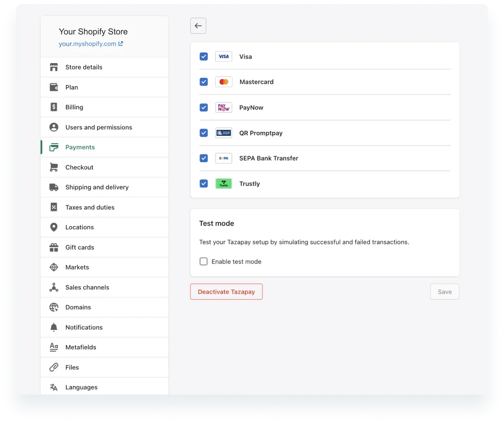Uncheck the QR Promptpay checkbox

coord(204,133)
